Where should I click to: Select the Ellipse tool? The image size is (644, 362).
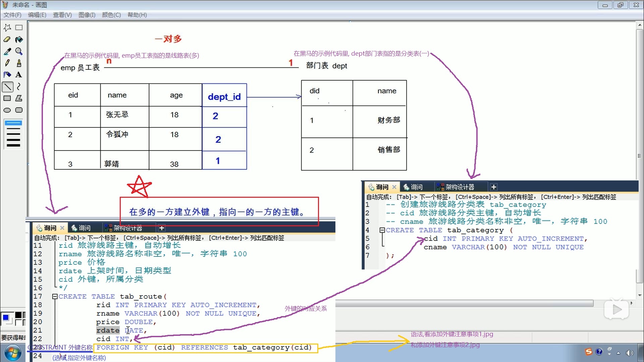click(x=7, y=110)
